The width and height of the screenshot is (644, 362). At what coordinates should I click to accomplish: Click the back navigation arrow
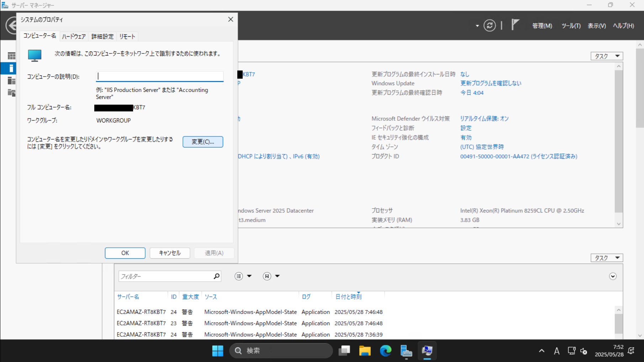[x=12, y=26]
